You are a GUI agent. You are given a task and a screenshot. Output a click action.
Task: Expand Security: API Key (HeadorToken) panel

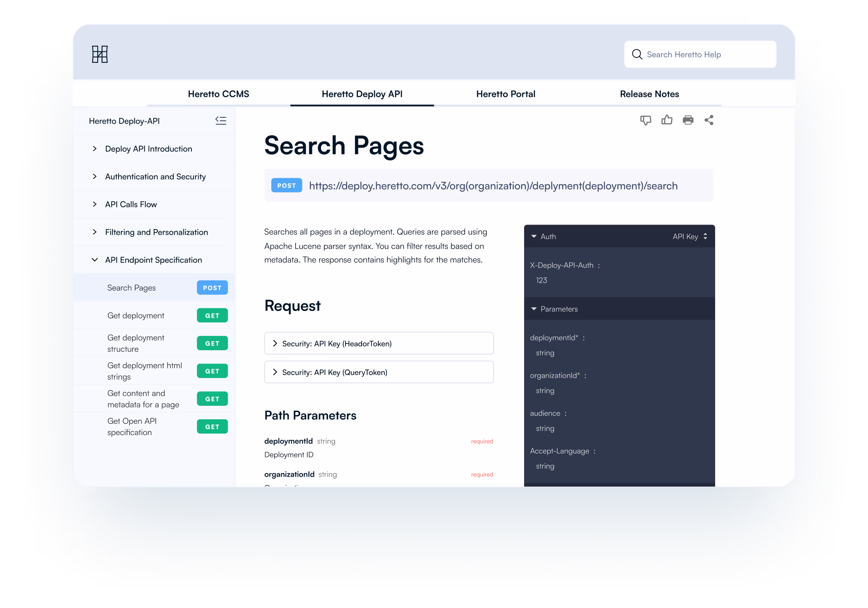[x=379, y=343]
